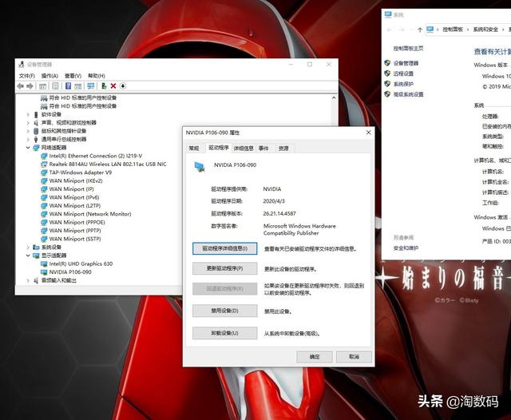The image size is (511, 420).
Task: Open the 操作(A) menu
Action: point(50,76)
